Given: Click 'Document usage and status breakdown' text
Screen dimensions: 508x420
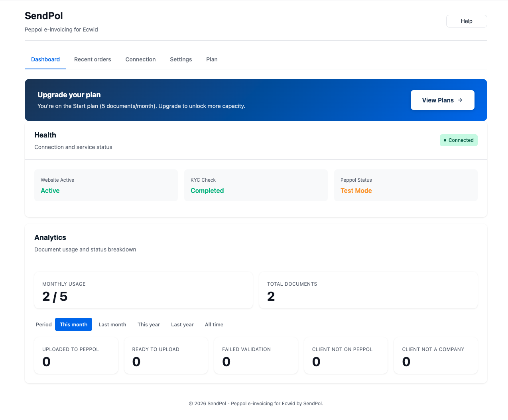Looking at the screenshot, I should point(85,249).
